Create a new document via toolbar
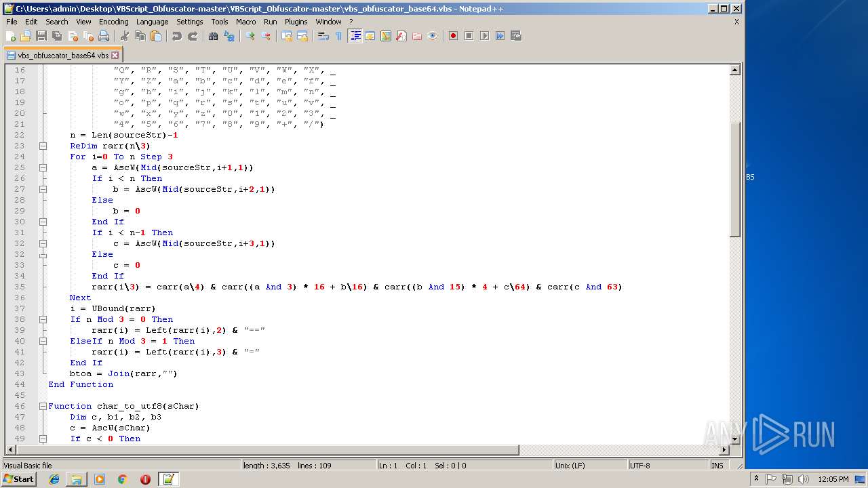This screenshot has width=868, height=488. (11, 36)
